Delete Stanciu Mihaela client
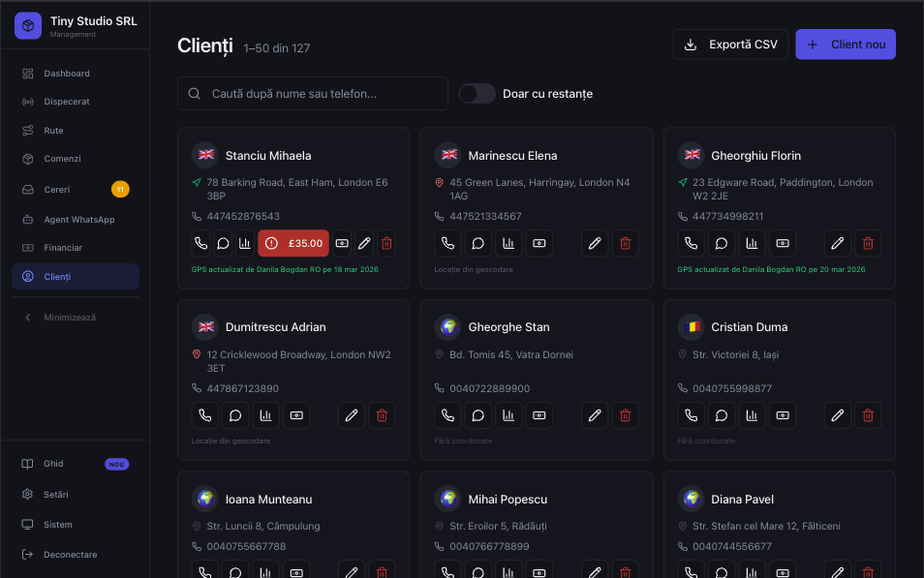Viewport: 924px width, 578px height. click(x=386, y=243)
